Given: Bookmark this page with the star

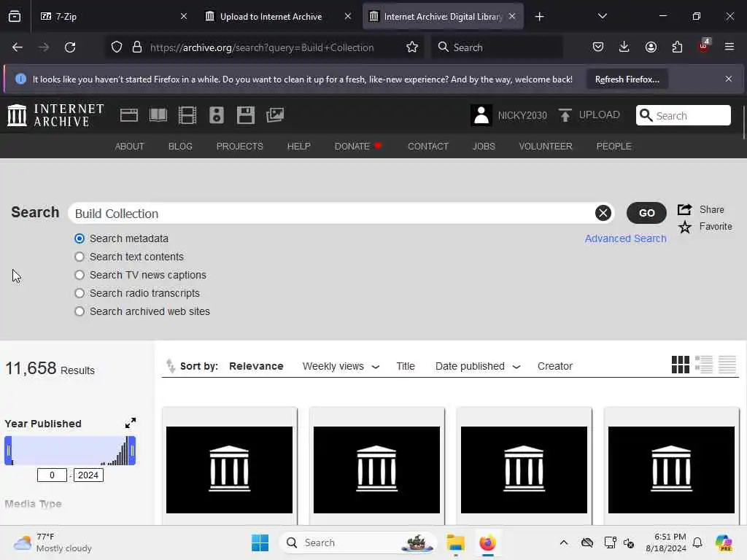Looking at the screenshot, I should pos(412,47).
